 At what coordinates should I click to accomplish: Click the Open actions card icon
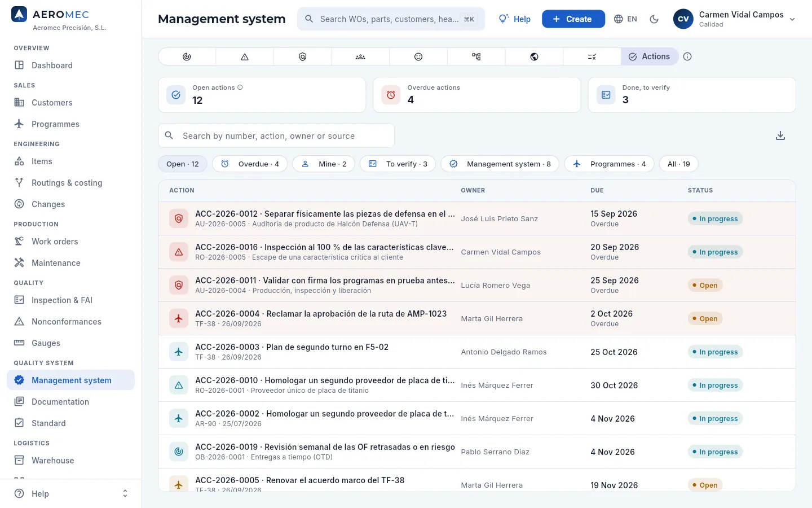tap(176, 95)
